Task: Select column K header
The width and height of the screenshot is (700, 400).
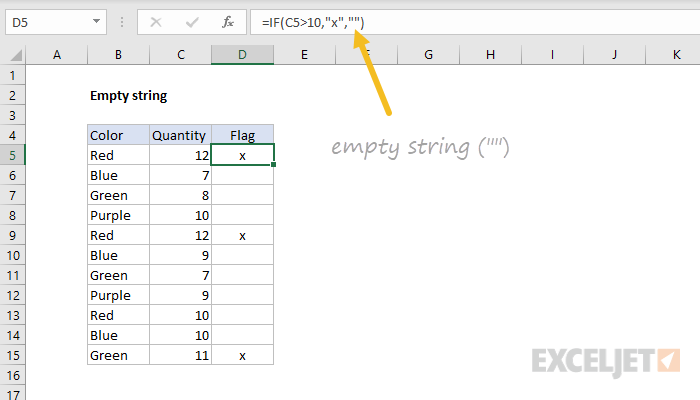Action: 675,55
